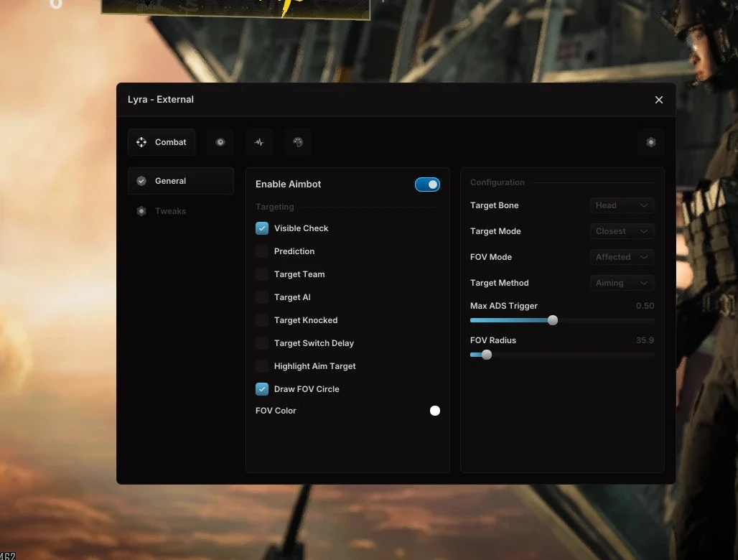Open the palette theme tab icon

tap(298, 142)
